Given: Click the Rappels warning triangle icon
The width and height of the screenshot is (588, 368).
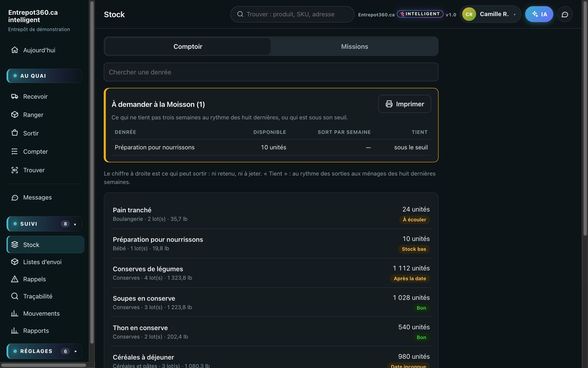Looking at the screenshot, I should click(15, 279).
